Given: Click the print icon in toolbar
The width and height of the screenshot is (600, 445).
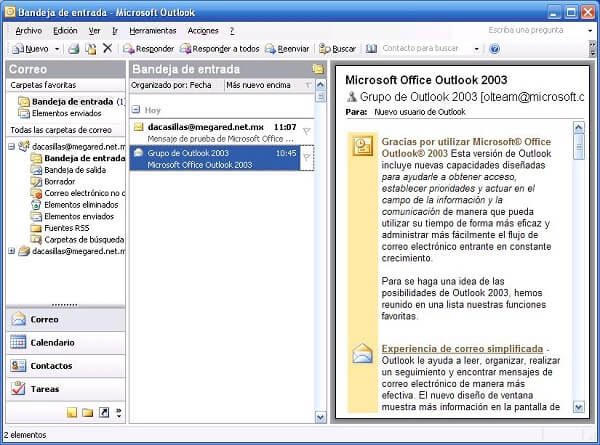Looking at the screenshot, I should point(74,49).
